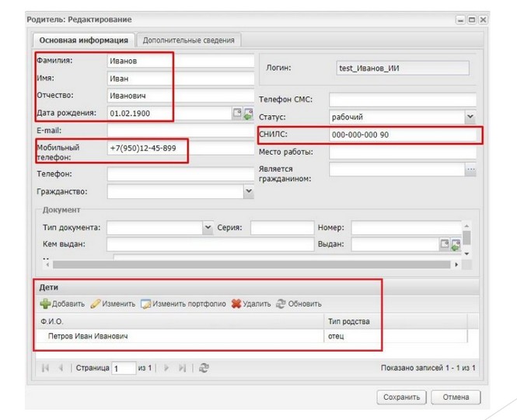The height and width of the screenshot is (420, 517).
Task: Select the Основная информация tab
Action: point(84,40)
